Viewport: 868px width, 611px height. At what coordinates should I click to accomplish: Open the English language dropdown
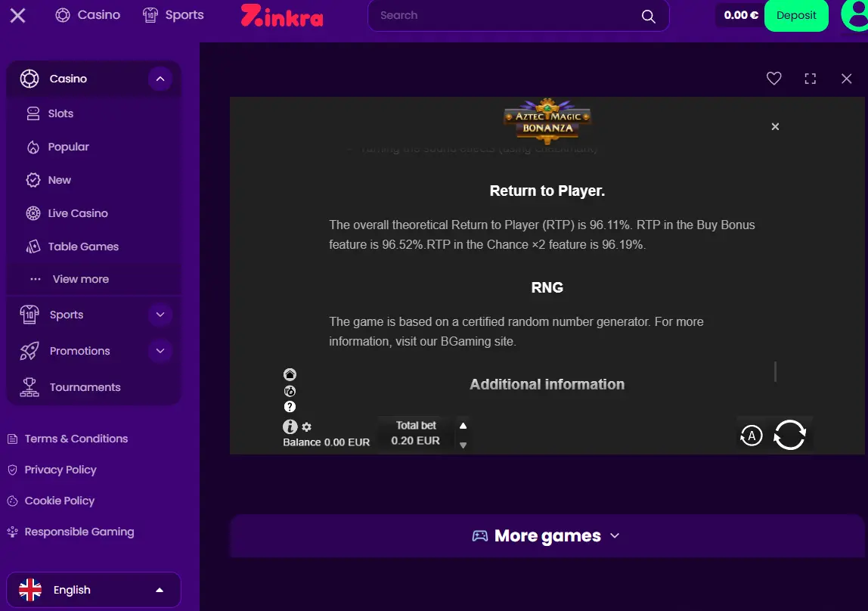coord(94,590)
